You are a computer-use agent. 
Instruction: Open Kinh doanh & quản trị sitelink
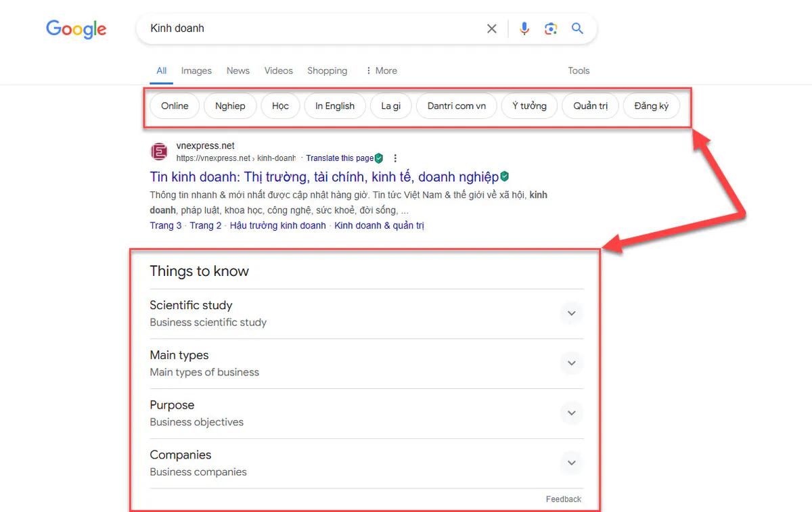pyautogui.click(x=379, y=225)
